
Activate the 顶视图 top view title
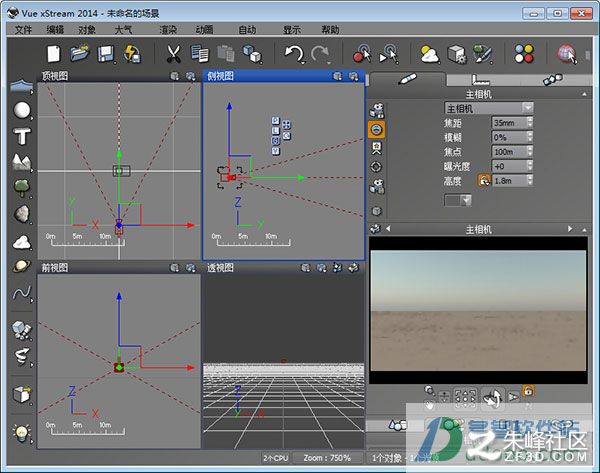point(55,76)
